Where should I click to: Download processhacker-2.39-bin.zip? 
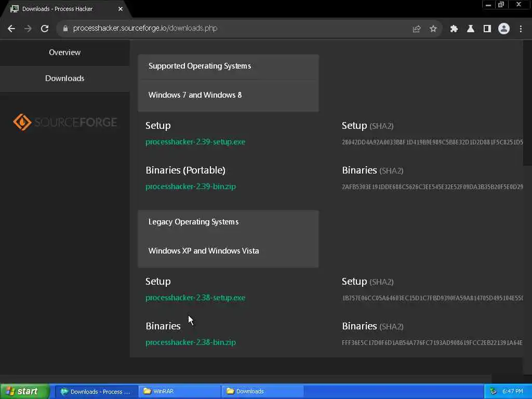point(190,187)
